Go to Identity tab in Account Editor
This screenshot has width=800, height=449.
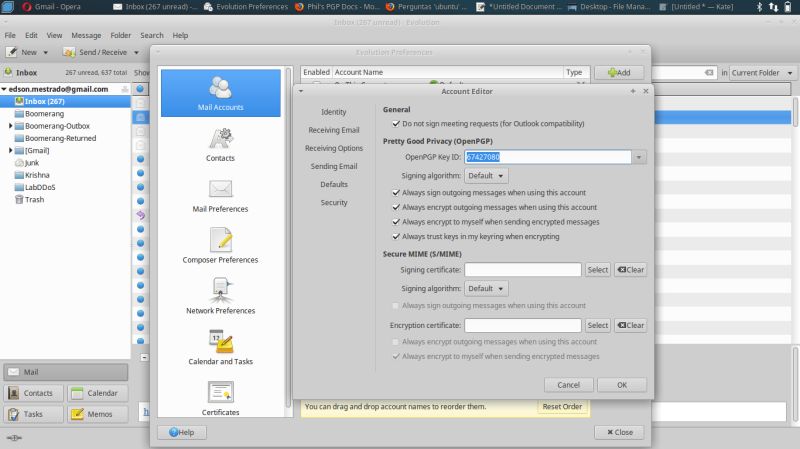(334, 112)
